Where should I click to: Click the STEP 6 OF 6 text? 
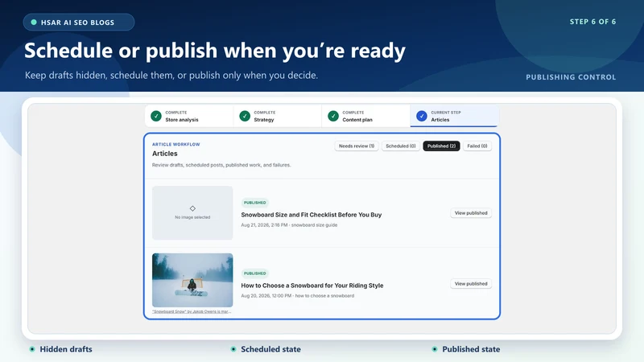point(592,22)
